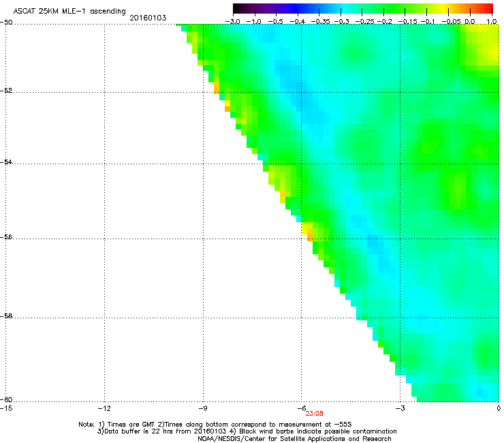The image size is (504, 443).
Task: Click the longitude label 0
Action: (499, 408)
